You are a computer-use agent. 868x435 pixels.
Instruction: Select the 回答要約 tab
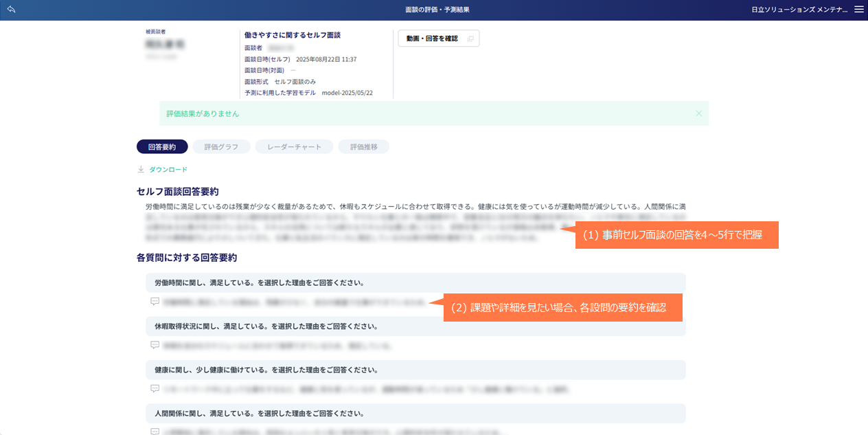162,146
